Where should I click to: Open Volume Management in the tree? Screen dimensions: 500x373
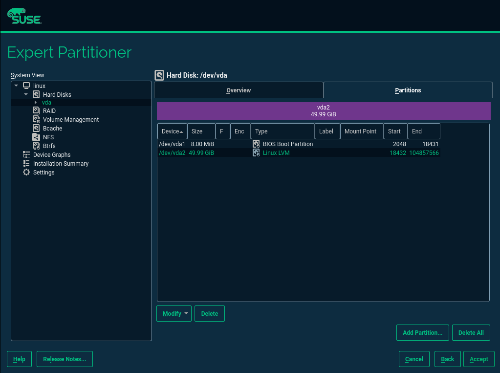click(x=71, y=119)
